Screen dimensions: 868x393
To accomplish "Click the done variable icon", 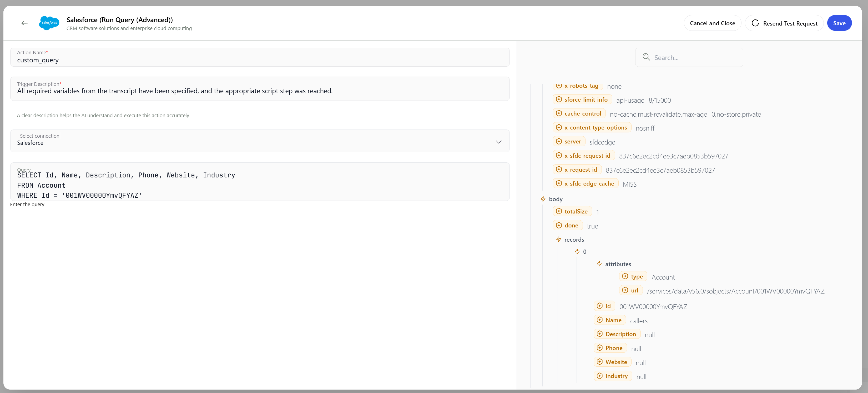I will coord(559,225).
